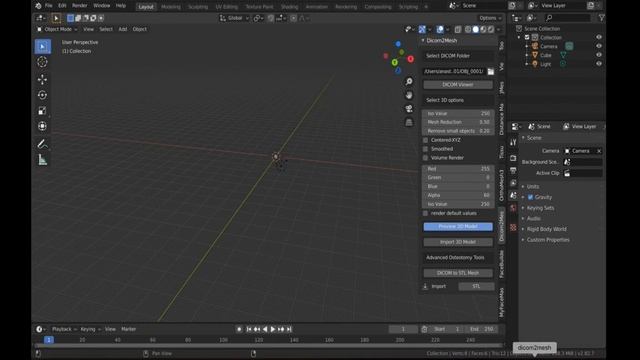
Task: Open the World properties tab icon
Action: click(513, 208)
